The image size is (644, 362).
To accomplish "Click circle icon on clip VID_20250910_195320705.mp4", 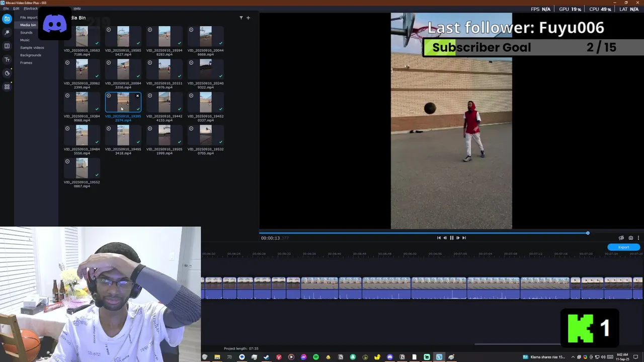I will pos(191,129).
